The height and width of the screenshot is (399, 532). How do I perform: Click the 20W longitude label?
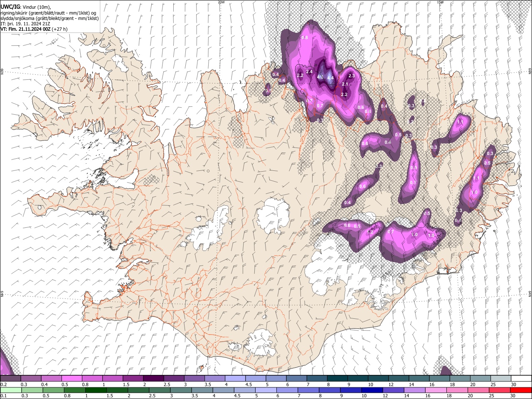pos(221,2)
